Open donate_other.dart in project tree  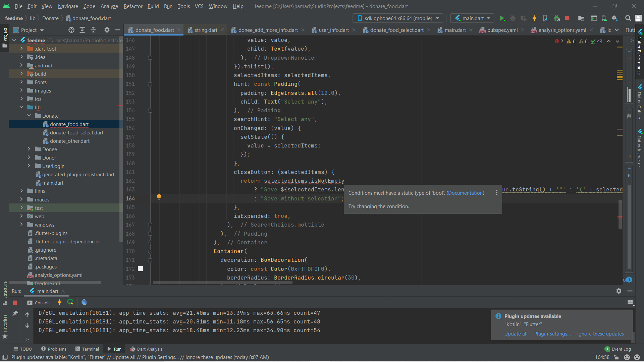click(70, 141)
